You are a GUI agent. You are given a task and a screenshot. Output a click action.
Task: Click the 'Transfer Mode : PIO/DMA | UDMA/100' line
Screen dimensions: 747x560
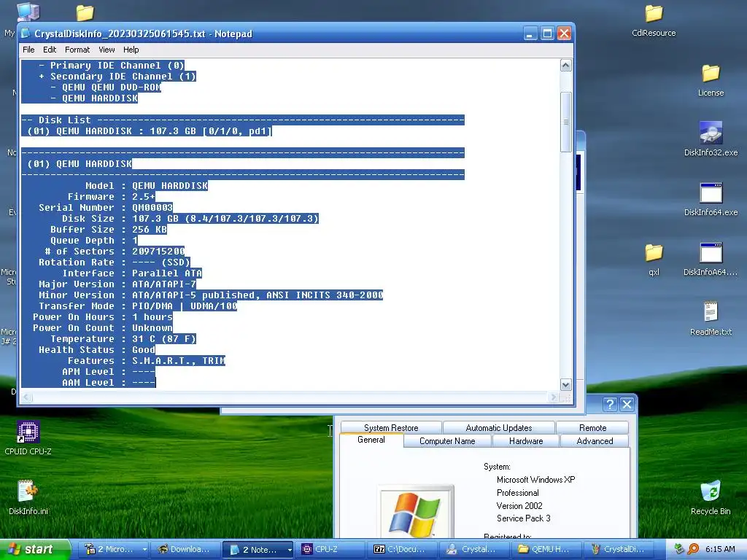[x=138, y=306]
